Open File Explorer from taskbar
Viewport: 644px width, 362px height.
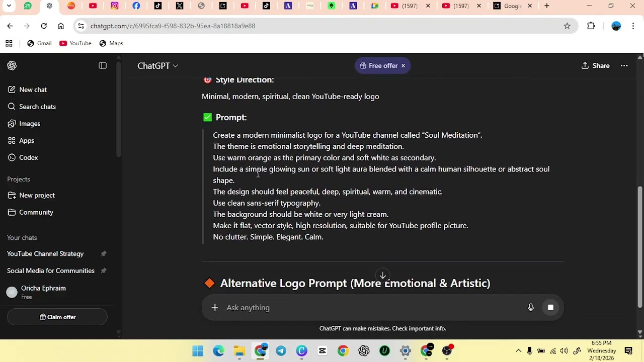tap(239, 351)
